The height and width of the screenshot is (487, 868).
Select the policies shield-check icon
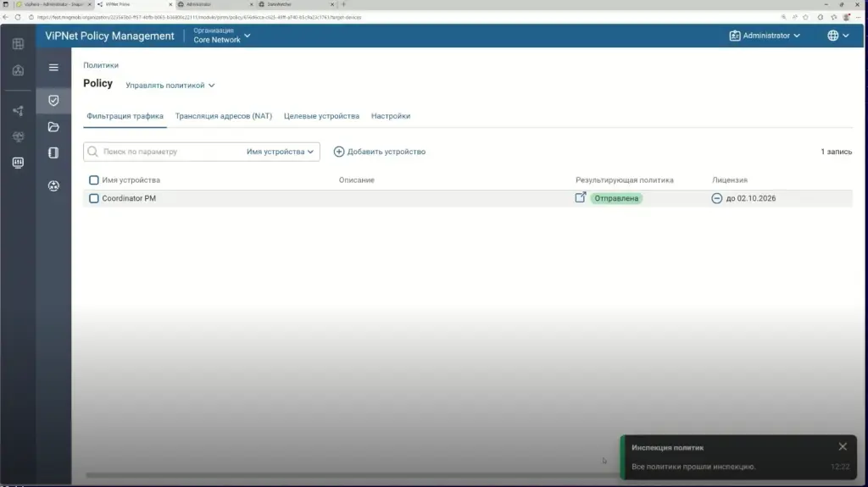(x=53, y=100)
